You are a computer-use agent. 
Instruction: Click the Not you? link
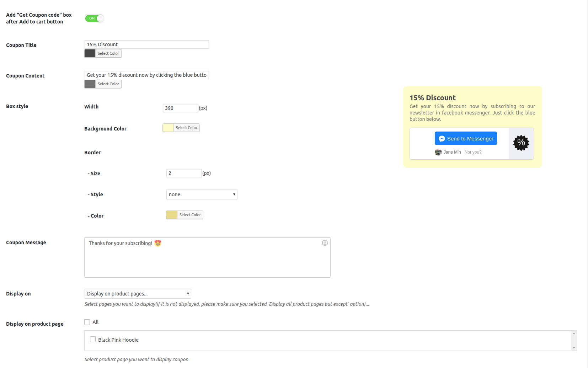pyautogui.click(x=473, y=152)
